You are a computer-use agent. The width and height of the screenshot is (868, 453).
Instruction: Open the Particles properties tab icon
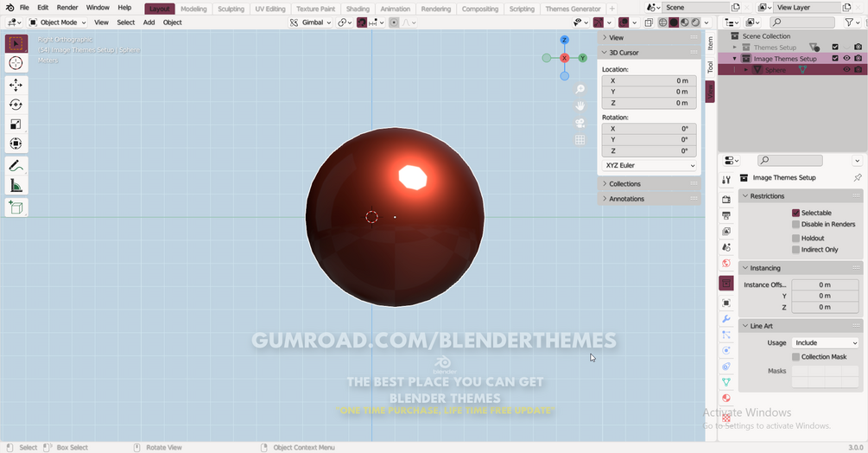[726, 335]
